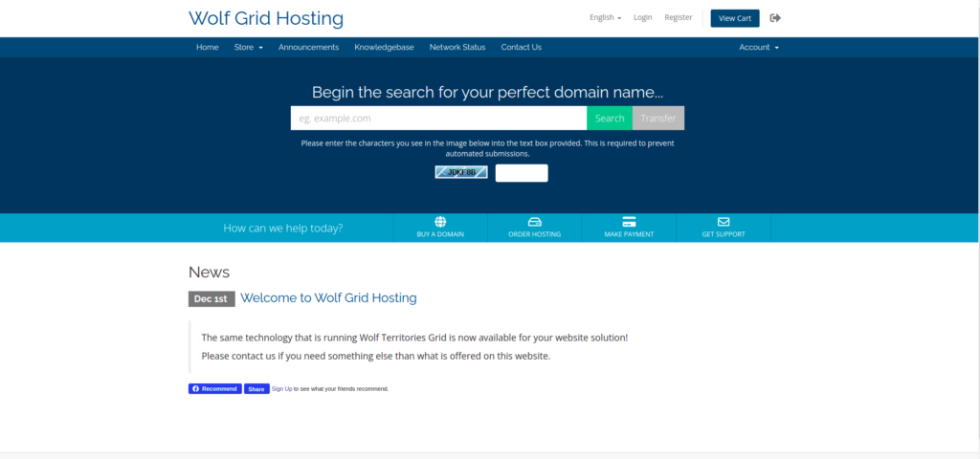Screen dimensions: 980x459
Task: Click the Facebook Recommend button
Action: click(x=214, y=389)
